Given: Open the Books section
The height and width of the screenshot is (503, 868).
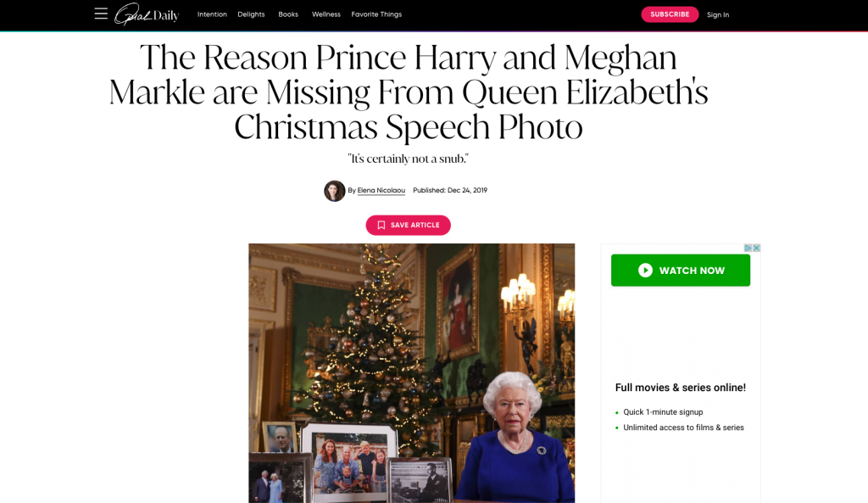Looking at the screenshot, I should coord(288,14).
